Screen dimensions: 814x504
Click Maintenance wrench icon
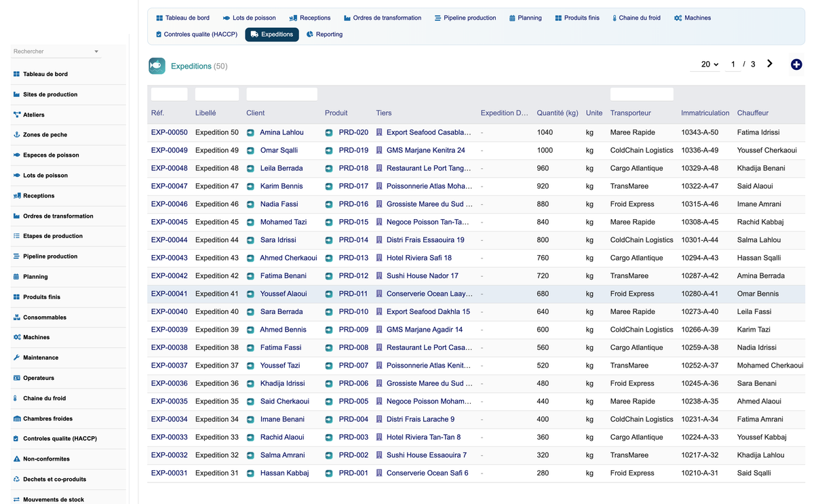click(x=17, y=357)
